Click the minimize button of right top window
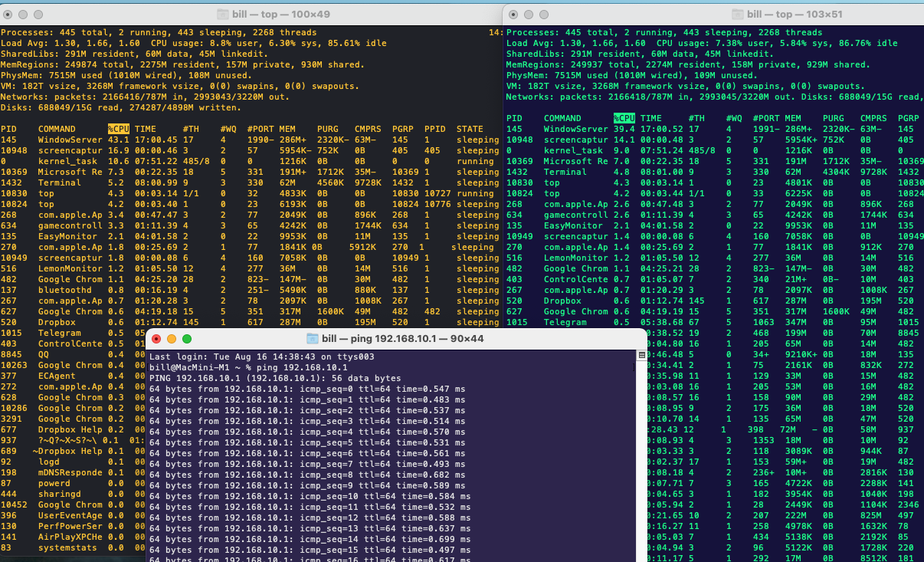Viewport: 924px width, 562px height. (x=528, y=14)
